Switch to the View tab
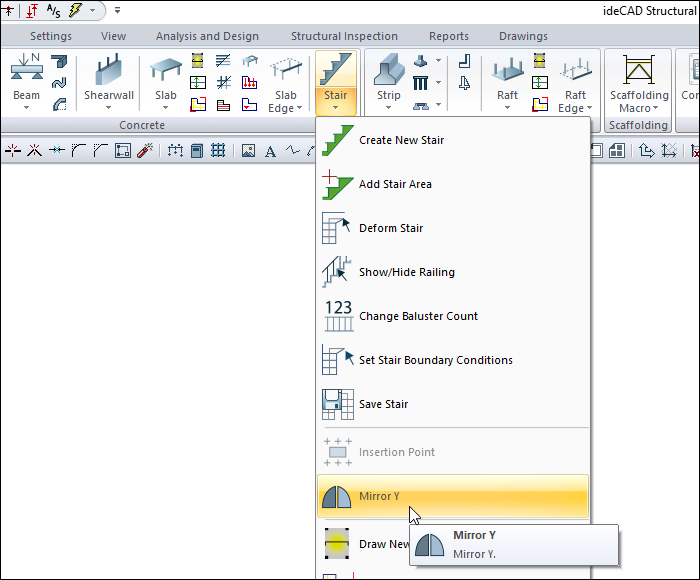 point(113,36)
